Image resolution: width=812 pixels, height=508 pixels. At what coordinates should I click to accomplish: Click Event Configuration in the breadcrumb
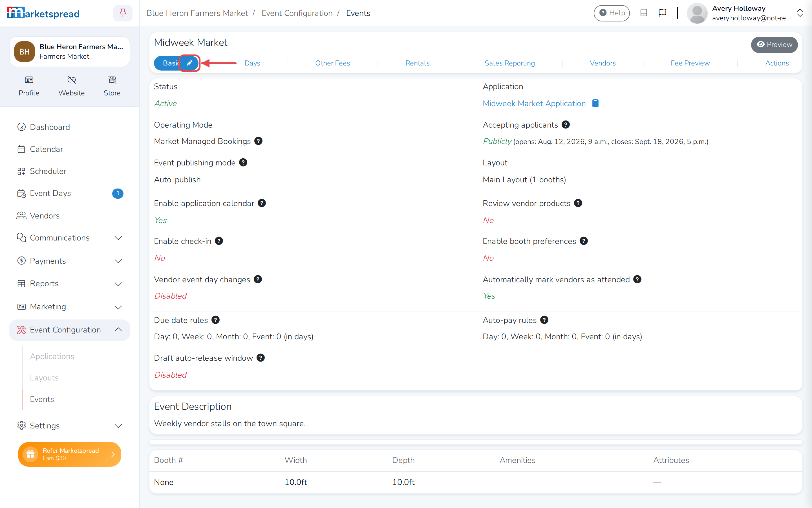tap(297, 13)
